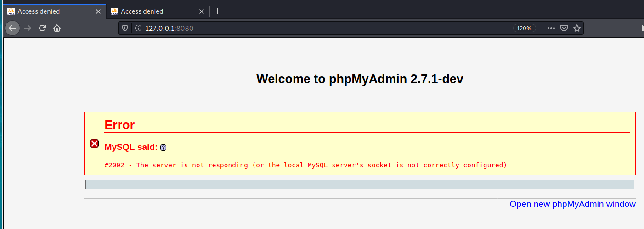The width and height of the screenshot is (644, 229).
Task: Click the MySQL said label
Action: click(x=131, y=147)
